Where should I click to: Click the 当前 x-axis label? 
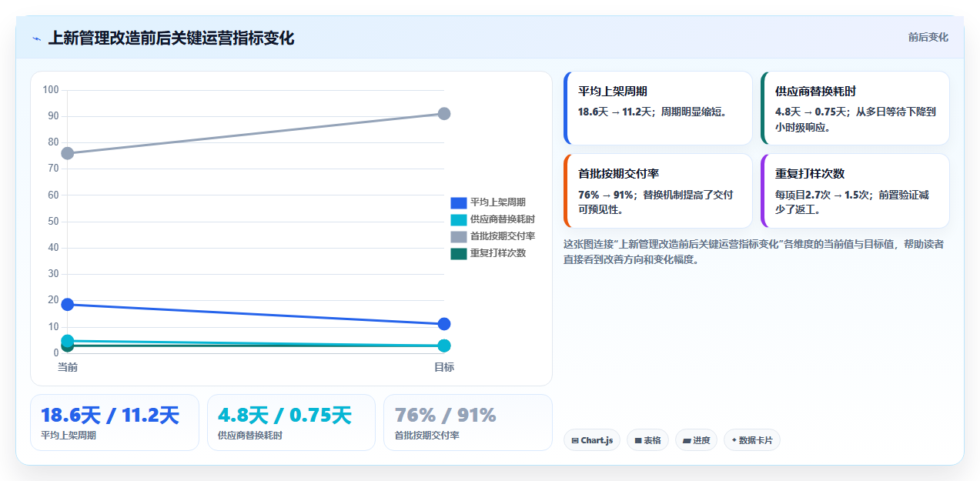tap(68, 367)
